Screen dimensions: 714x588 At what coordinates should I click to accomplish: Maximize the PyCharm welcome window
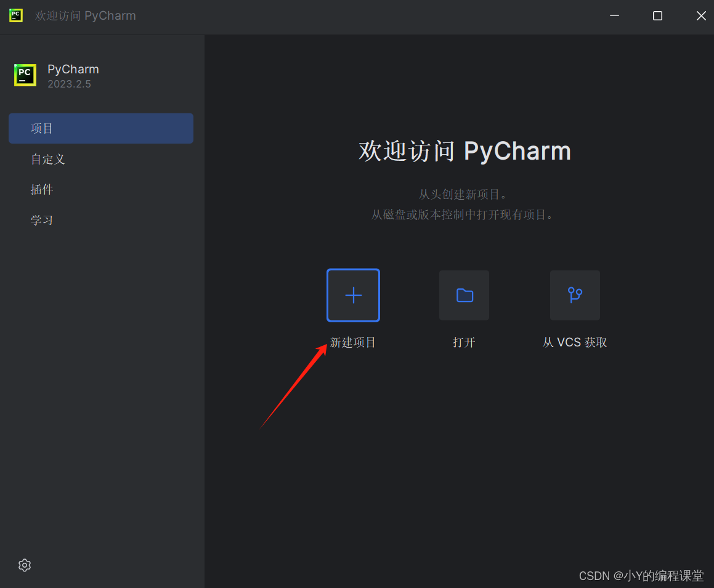pos(657,15)
